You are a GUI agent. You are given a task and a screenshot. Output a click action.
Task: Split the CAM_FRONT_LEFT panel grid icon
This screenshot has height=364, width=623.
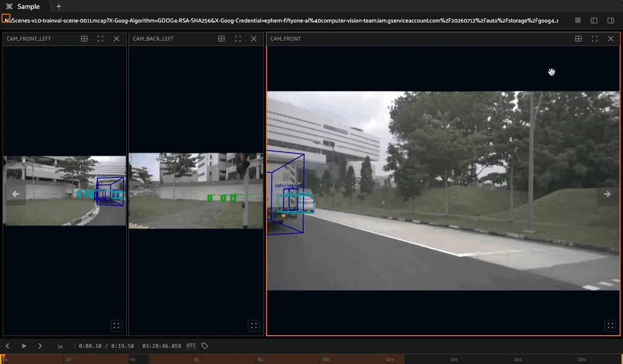pyautogui.click(x=84, y=39)
